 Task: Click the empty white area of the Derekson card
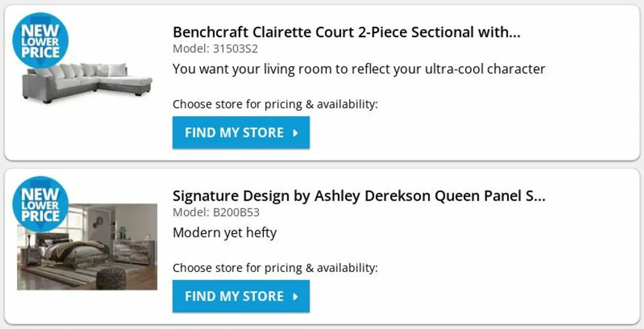[503, 289]
